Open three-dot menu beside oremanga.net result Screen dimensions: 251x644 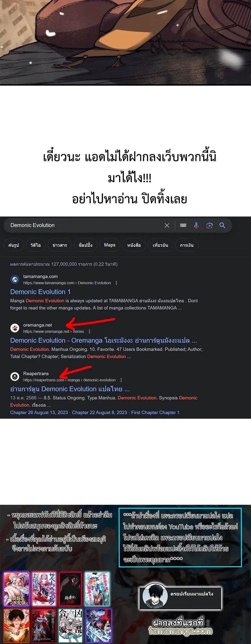click(89, 331)
